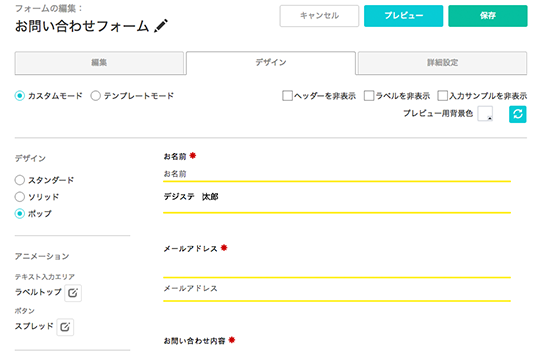Edit the ラベルトップ text area animation
The width and height of the screenshot is (540, 360).
coord(73,293)
